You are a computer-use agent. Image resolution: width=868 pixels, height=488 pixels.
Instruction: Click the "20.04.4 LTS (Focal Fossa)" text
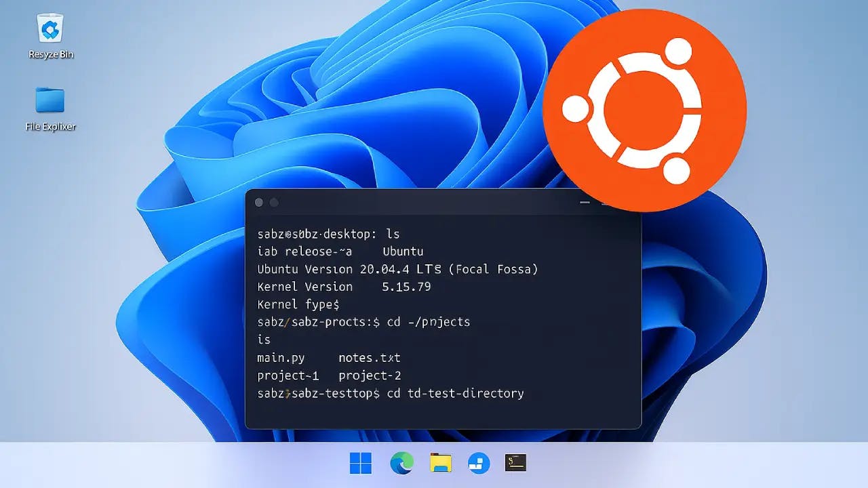coord(449,269)
